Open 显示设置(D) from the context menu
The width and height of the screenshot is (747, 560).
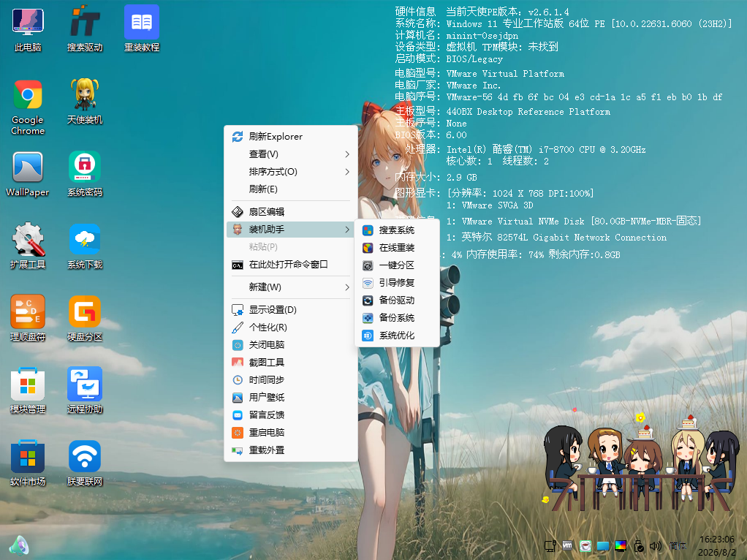[291, 310]
